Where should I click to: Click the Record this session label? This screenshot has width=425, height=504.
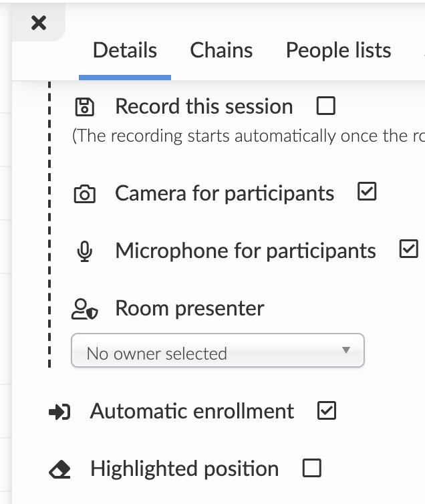pyautogui.click(x=204, y=106)
